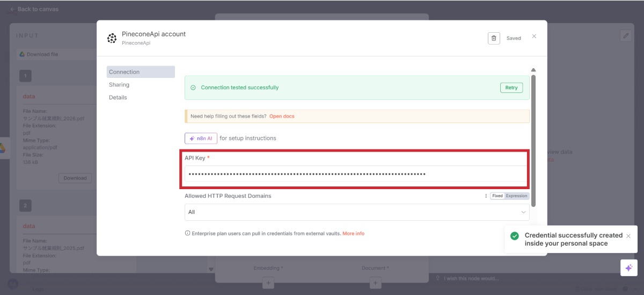The height and width of the screenshot is (295, 644).
Task: Click the pencil edit icon on canvas
Action: tap(625, 35)
